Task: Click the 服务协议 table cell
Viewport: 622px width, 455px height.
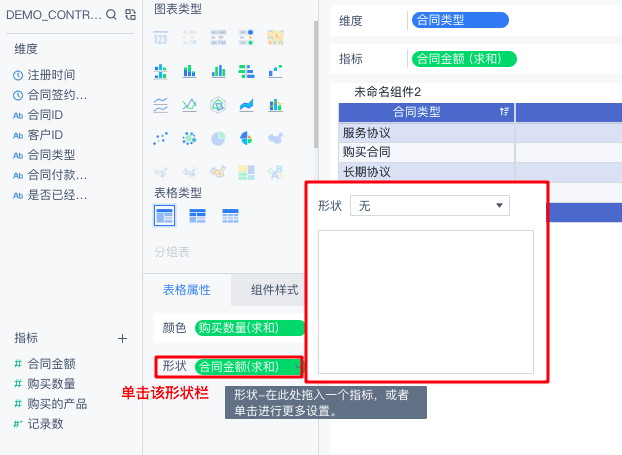Action: pos(426,133)
